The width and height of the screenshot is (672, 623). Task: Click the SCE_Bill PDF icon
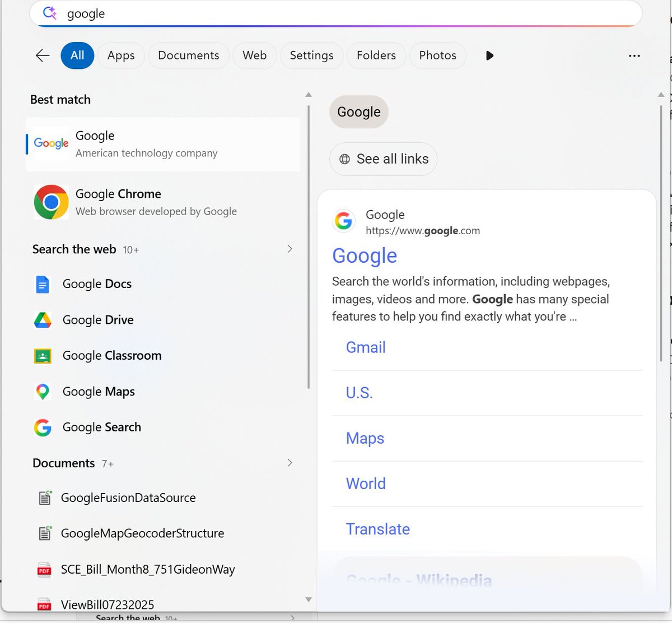click(44, 570)
